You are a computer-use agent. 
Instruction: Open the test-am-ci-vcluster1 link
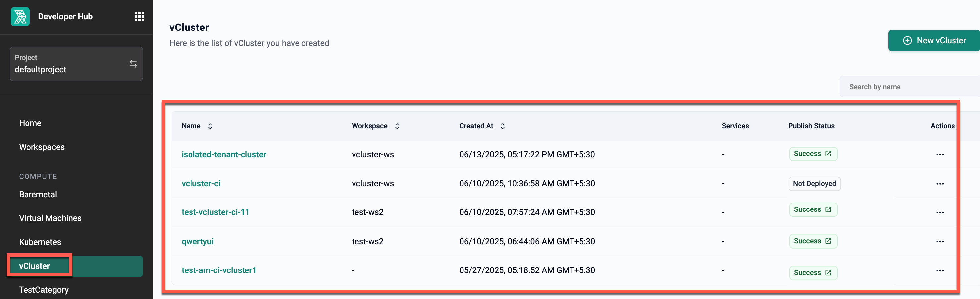point(219,270)
